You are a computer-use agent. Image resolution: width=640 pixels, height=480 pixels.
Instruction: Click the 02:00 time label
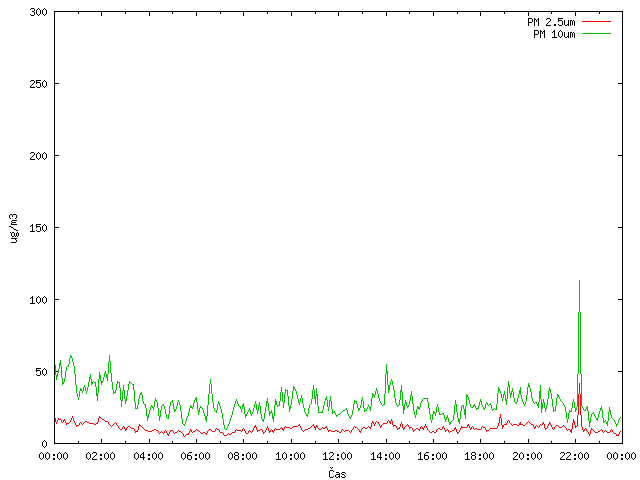(x=100, y=456)
